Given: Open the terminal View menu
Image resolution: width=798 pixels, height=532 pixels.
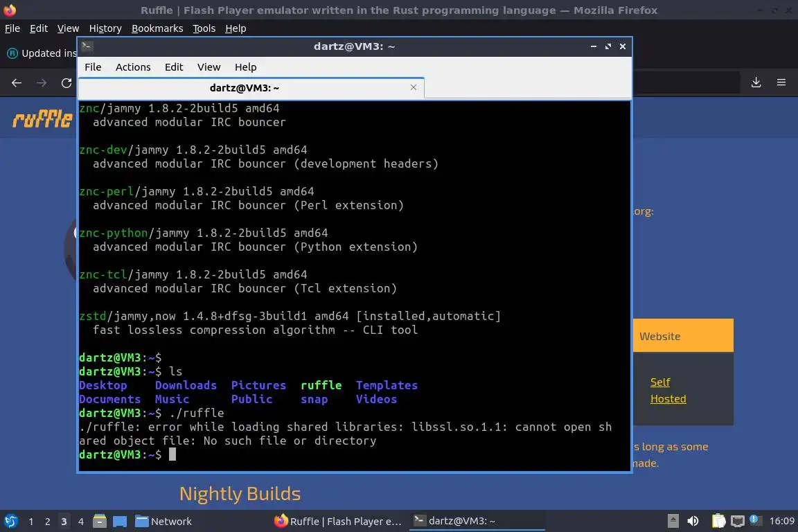Looking at the screenshot, I should coord(209,67).
